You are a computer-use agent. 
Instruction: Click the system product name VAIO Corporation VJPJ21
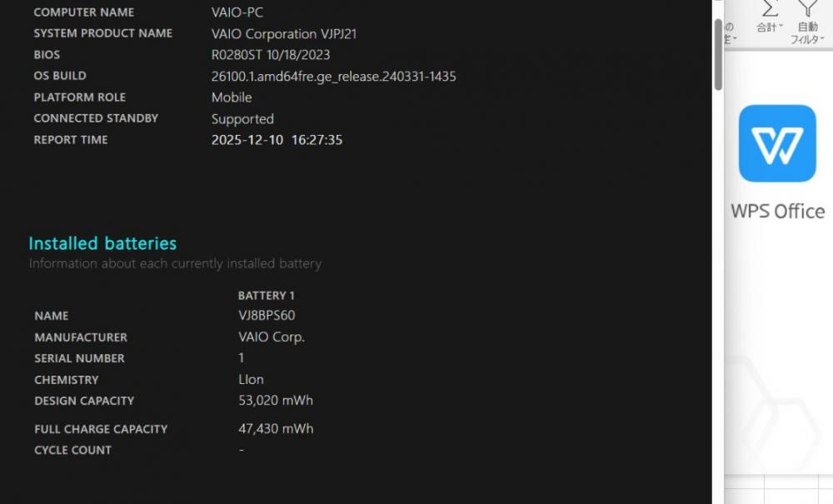coord(284,34)
